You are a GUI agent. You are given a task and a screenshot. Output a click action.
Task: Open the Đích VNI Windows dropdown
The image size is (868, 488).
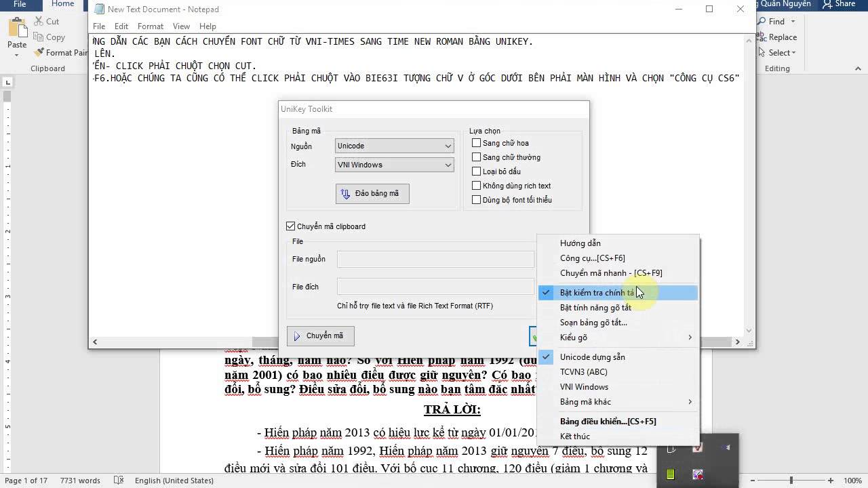pos(395,165)
